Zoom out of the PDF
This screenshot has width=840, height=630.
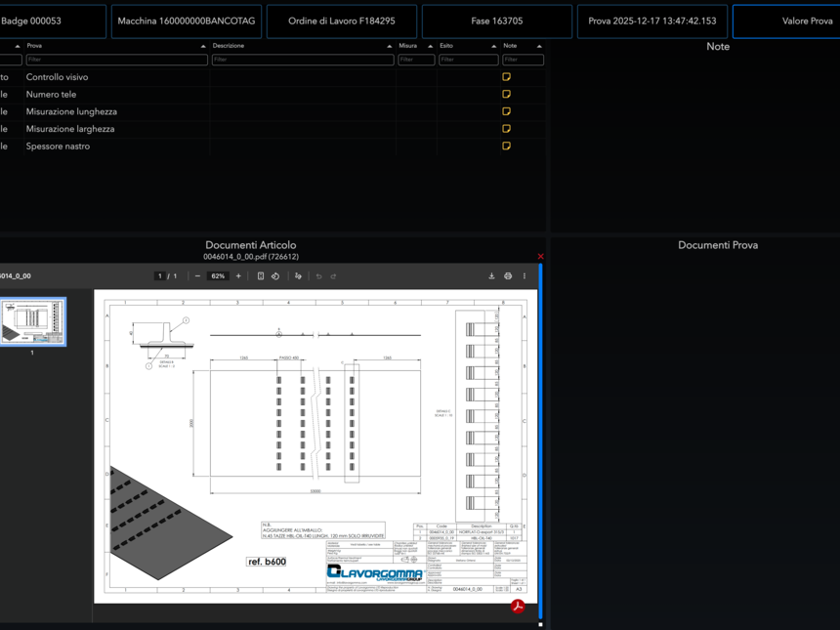(x=197, y=276)
